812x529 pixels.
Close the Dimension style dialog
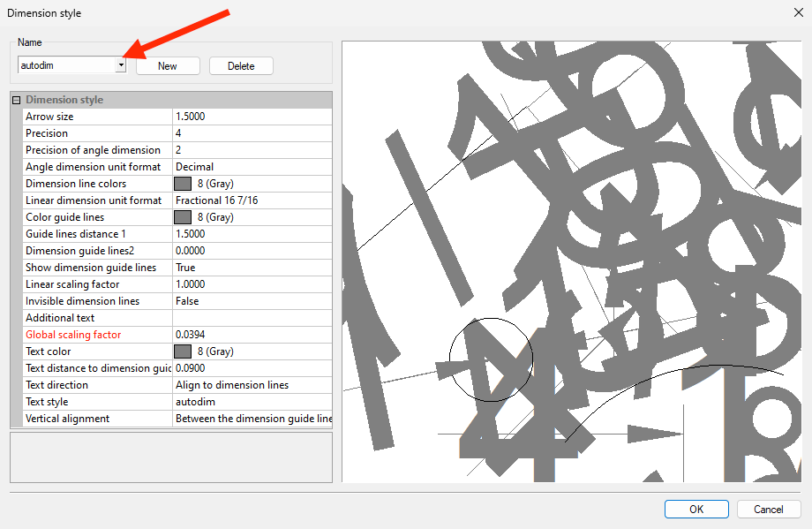(799, 12)
